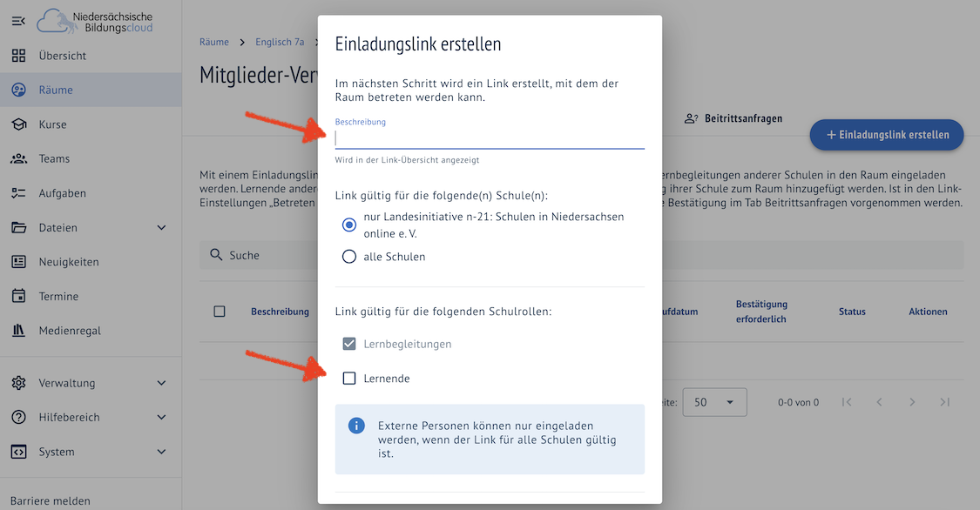
Task: Click the Räume icon in sidebar
Action: coord(19,90)
